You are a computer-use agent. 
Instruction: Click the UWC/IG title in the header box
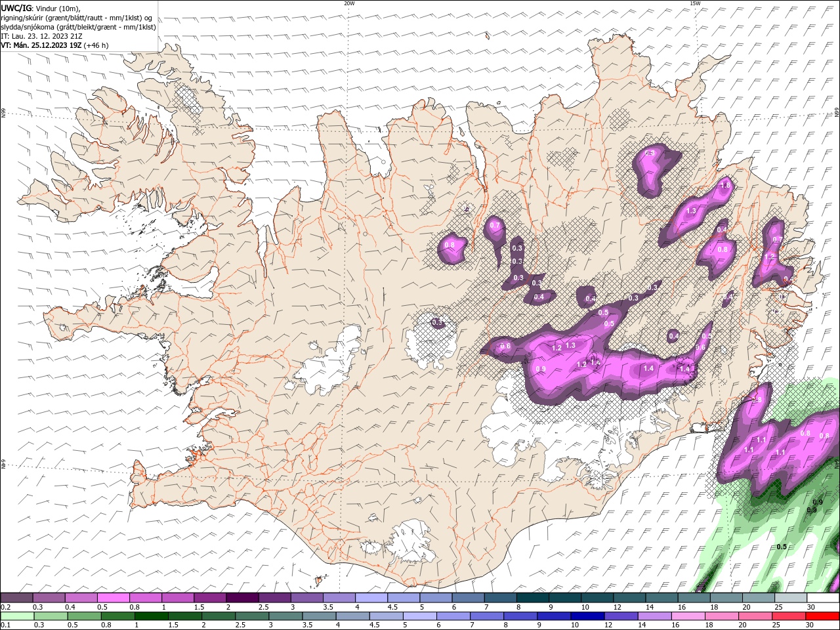pos(16,8)
